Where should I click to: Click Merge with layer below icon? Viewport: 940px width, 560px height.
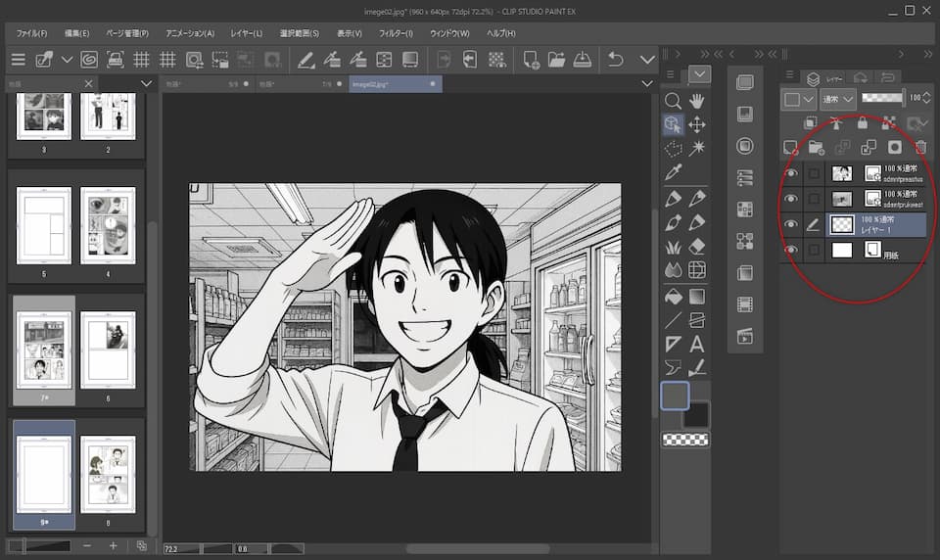869,147
